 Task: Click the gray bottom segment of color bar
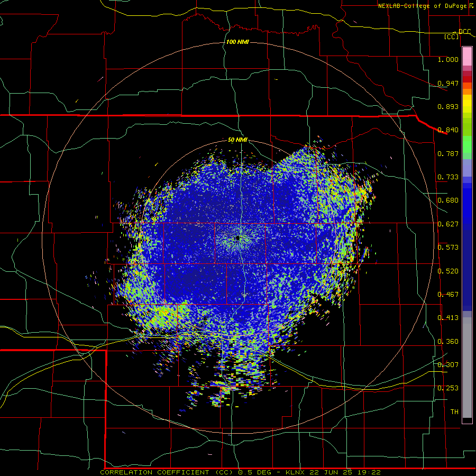point(467,368)
